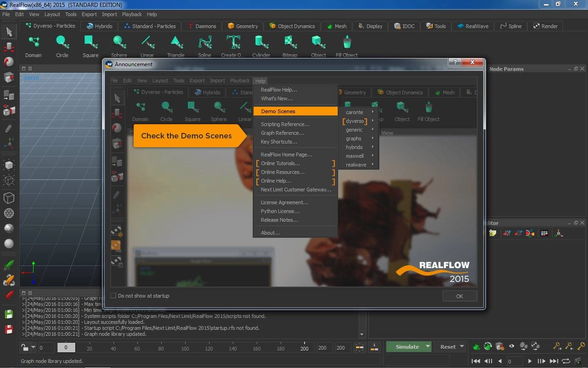Click OK in the Announcement dialog
The width and height of the screenshot is (588, 368).
point(459,296)
